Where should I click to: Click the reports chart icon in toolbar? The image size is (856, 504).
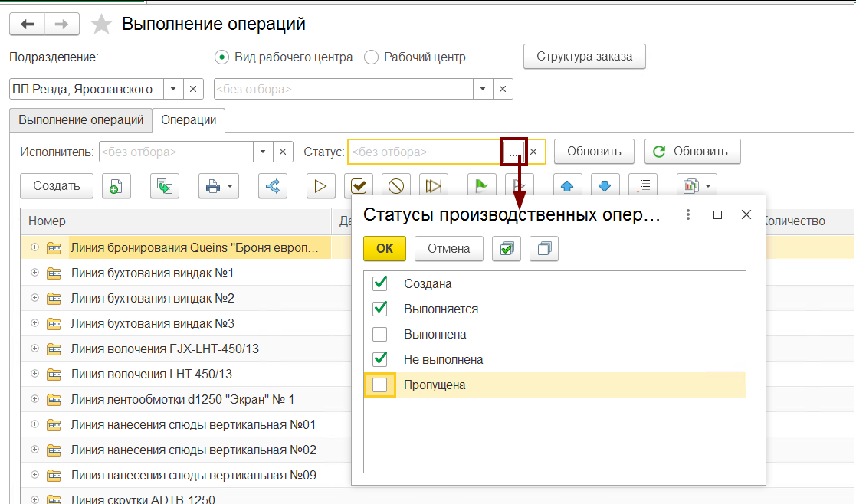(x=690, y=186)
